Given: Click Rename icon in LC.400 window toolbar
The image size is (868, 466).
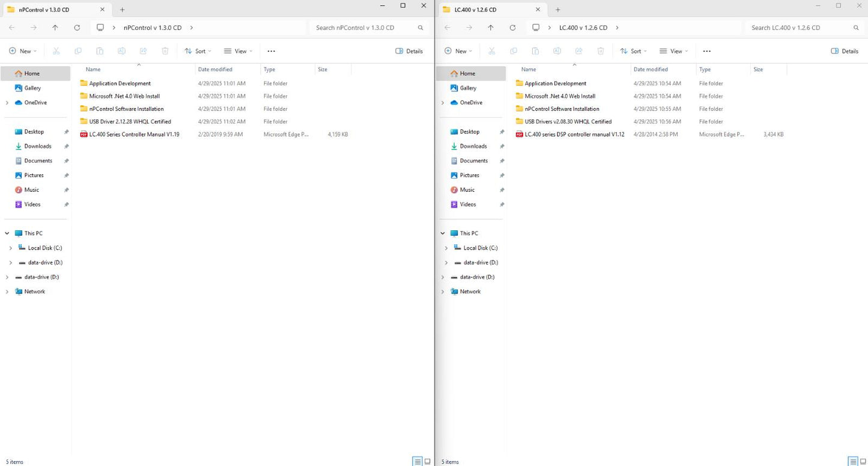Looking at the screenshot, I should [x=557, y=51].
